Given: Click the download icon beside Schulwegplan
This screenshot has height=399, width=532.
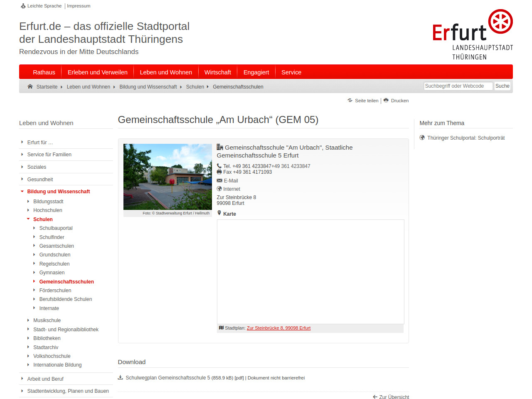Looking at the screenshot, I should coord(121,378).
